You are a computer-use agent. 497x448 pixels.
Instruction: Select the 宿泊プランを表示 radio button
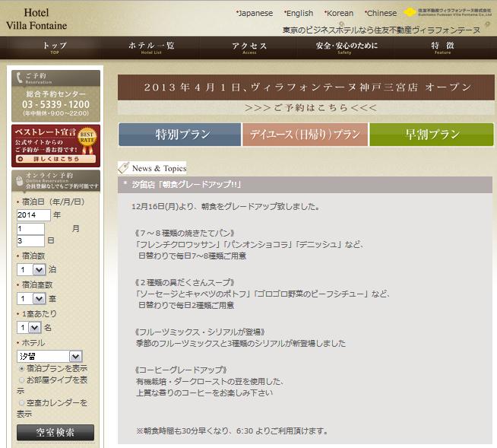(21, 369)
